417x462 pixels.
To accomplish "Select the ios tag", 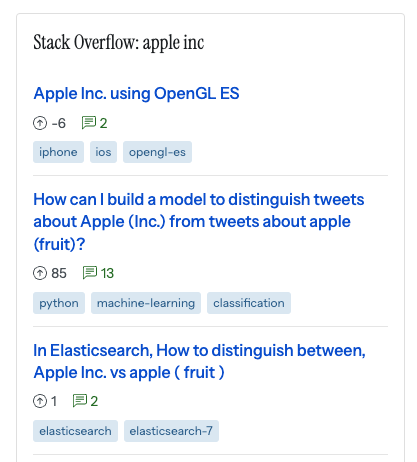I will 103,152.
